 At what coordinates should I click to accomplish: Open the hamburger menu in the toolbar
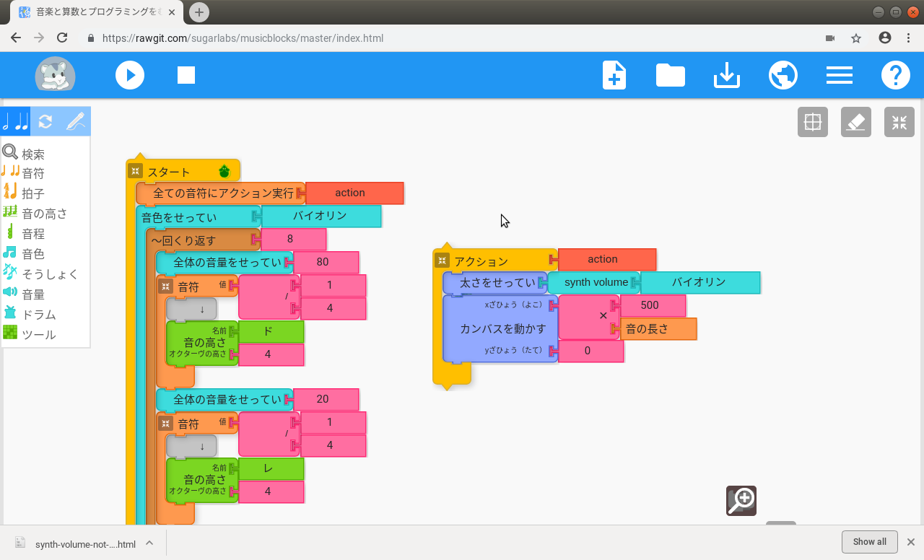(x=840, y=75)
